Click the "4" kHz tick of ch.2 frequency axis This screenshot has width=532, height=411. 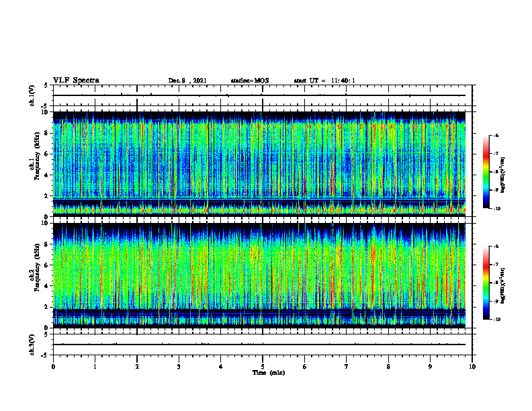click(x=46, y=286)
